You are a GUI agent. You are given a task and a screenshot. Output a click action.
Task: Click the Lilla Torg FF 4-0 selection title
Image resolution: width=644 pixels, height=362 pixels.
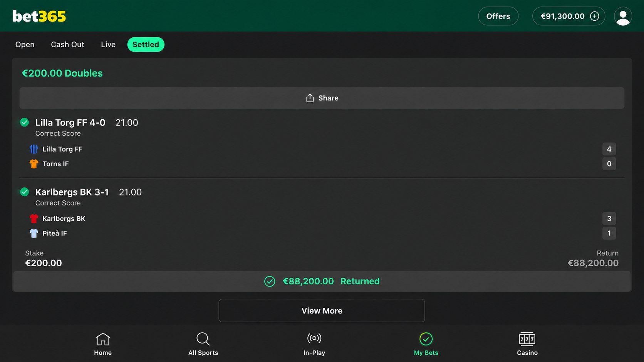click(x=70, y=122)
